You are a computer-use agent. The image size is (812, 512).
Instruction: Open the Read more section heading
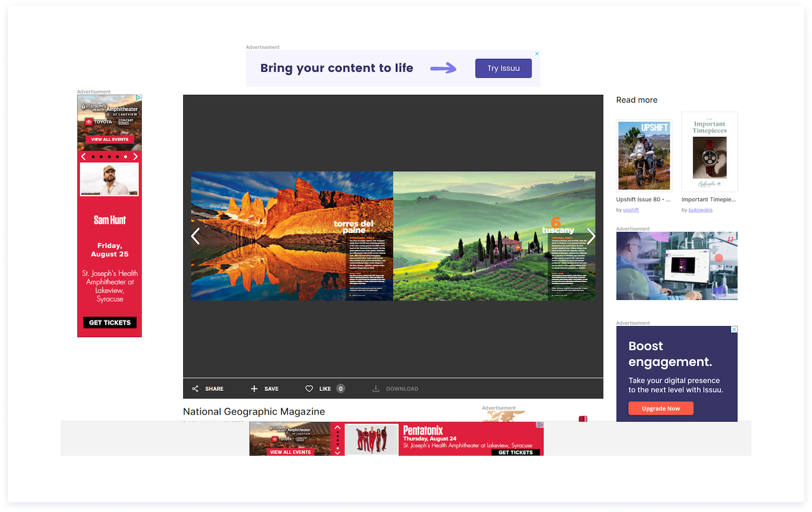point(636,100)
